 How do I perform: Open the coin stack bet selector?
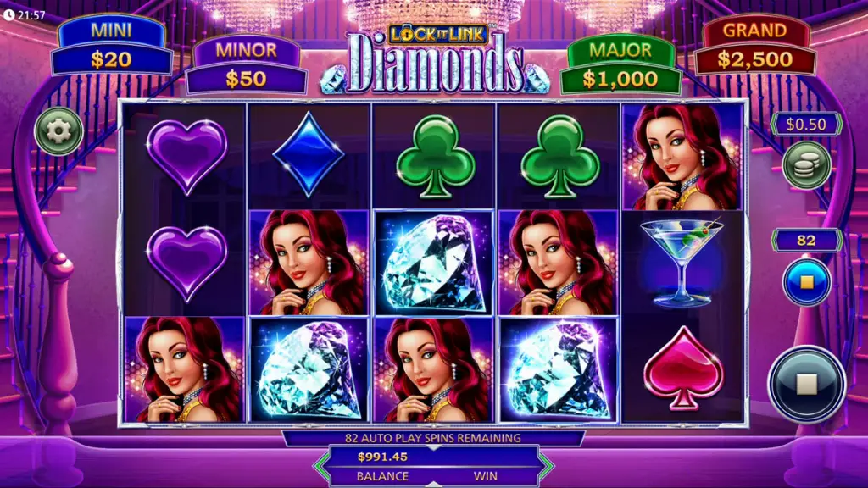pos(807,165)
